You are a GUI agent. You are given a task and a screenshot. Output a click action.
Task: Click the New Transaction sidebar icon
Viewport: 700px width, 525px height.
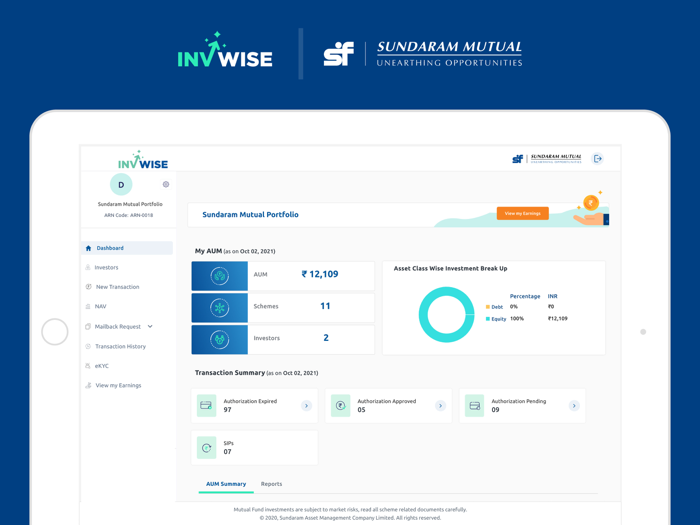click(88, 287)
